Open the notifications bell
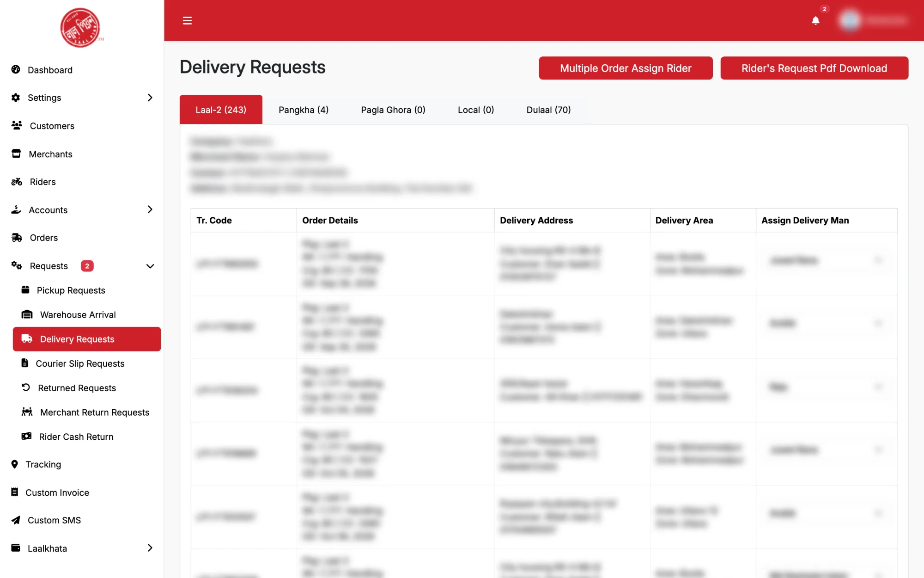Image resolution: width=924 pixels, height=578 pixels. point(815,20)
